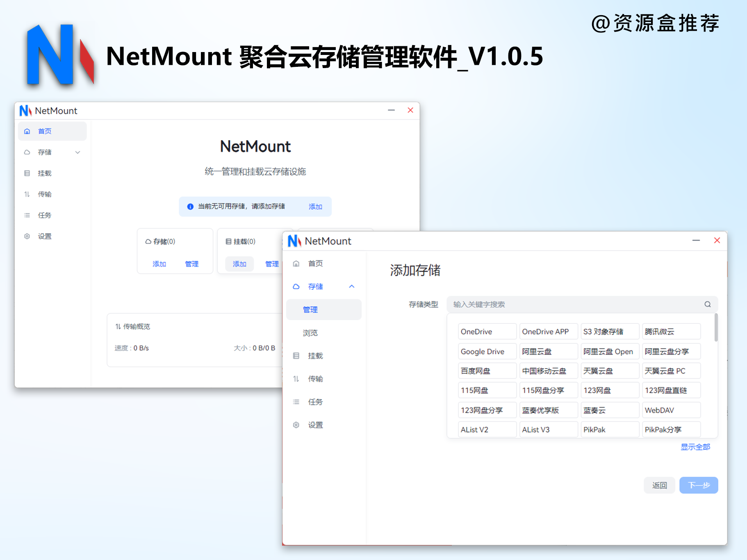Click the gear icon beside 设置 in front window
Screen dimensions: 747x560
click(x=296, y=425)
